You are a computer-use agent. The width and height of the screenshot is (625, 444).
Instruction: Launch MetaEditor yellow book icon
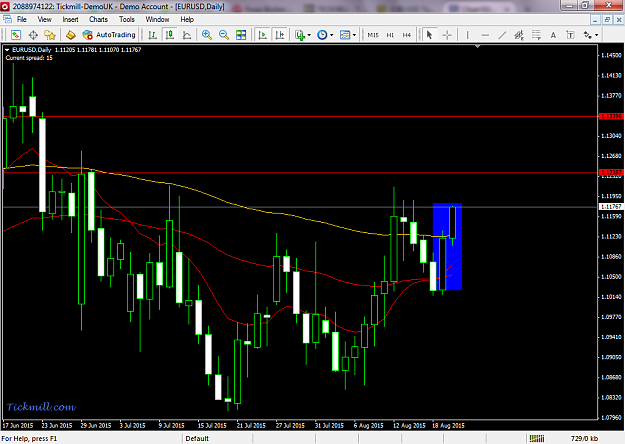[x=71, y=35]
